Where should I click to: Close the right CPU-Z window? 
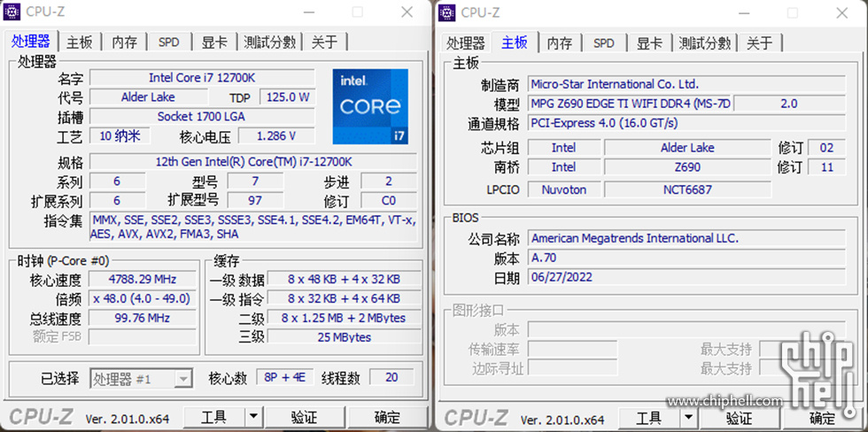[x=841, y=12]
